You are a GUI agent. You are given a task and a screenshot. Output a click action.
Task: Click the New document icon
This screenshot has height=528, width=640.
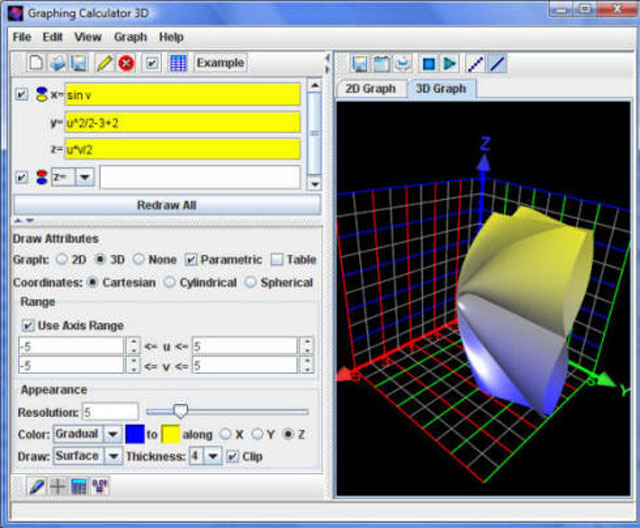point(36,63)
